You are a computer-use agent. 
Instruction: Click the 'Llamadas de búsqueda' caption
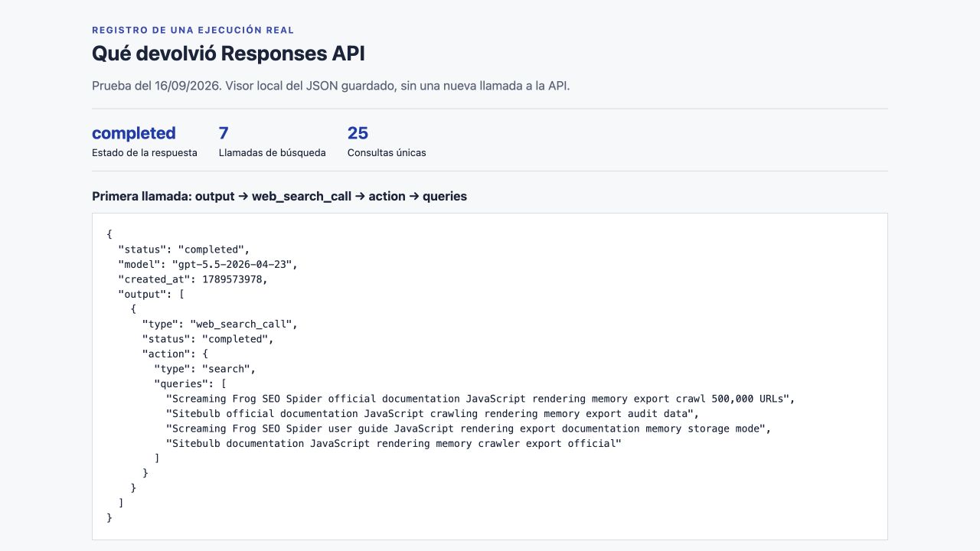pyautogui.click(x=273, y=152)
